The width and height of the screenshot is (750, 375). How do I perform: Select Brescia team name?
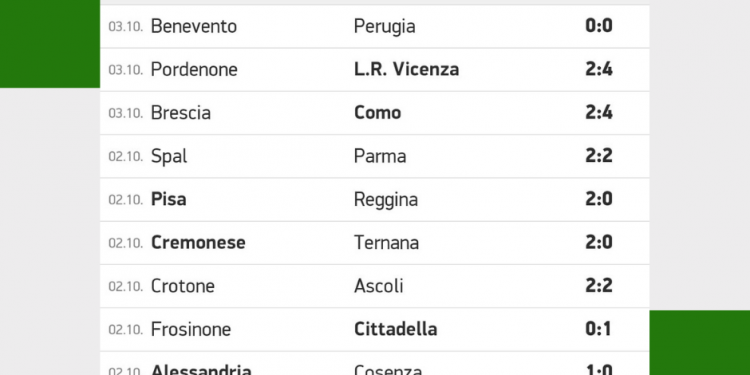coord(181,113)
